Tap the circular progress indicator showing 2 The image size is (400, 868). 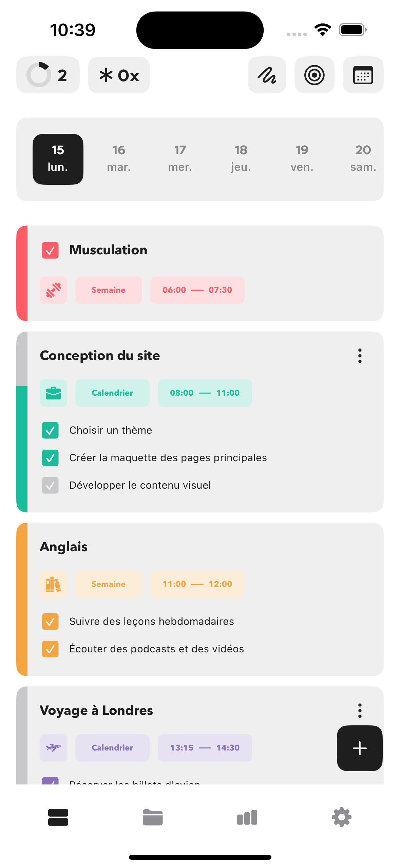point(48,75)
